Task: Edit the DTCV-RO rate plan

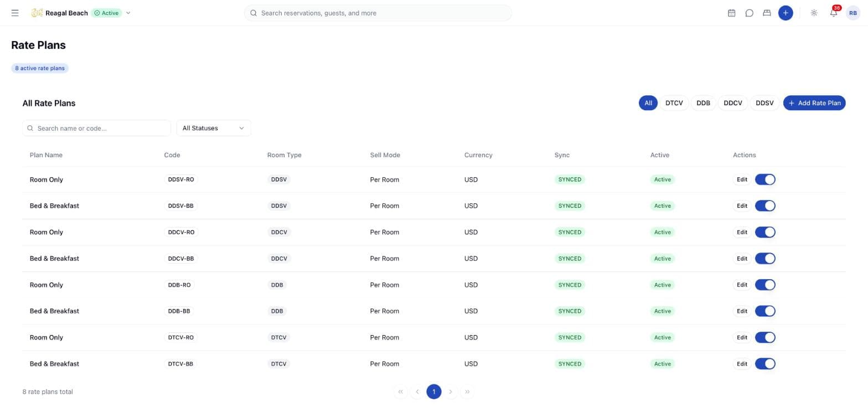Action: pyautogui.click(x=742, y=337)
